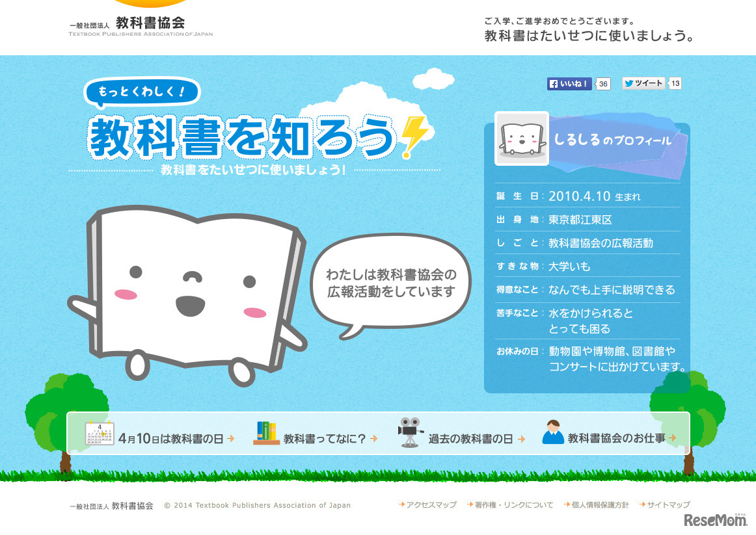The image size is (756, 535).
Task: Click the 教科書協会 logo at the top
Action: click(x=140, y=22)
